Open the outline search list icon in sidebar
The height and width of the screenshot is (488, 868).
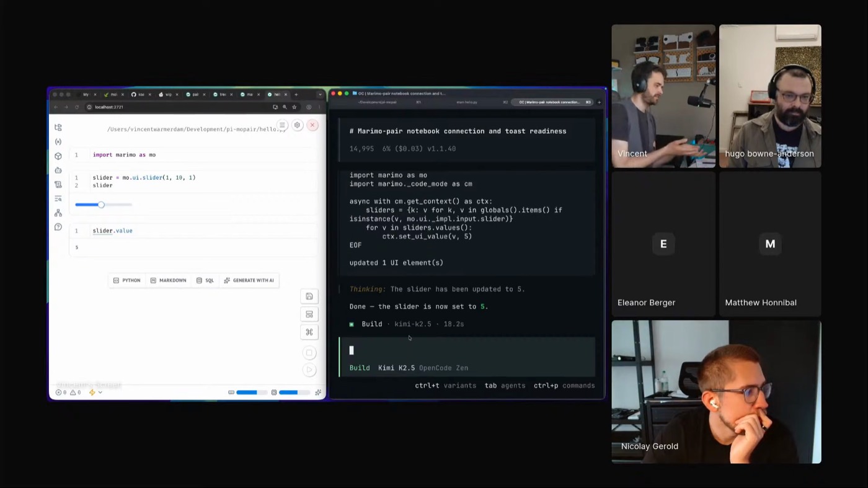[x=58, y=198]
